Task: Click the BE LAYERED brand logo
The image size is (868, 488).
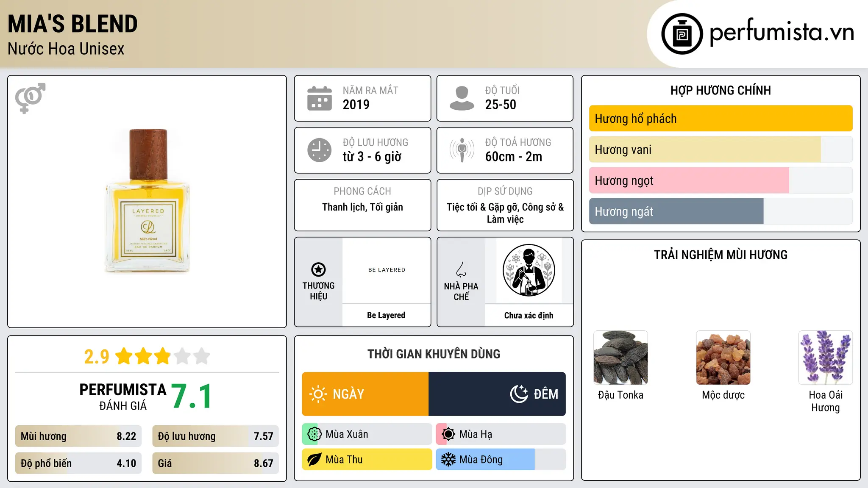Action: pos(387,270)
